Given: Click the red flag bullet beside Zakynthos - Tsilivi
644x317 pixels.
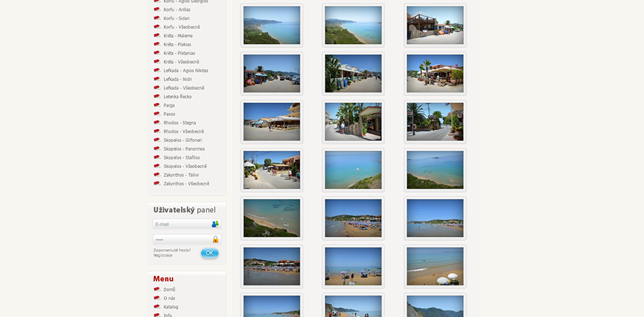Looking at the screenshot, I should point(157,175).
